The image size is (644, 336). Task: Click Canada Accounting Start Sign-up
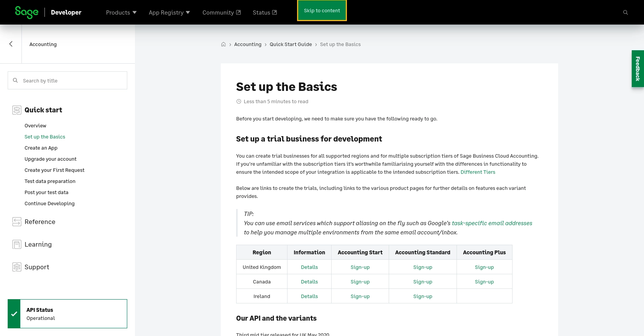click(x=360, y=282)
